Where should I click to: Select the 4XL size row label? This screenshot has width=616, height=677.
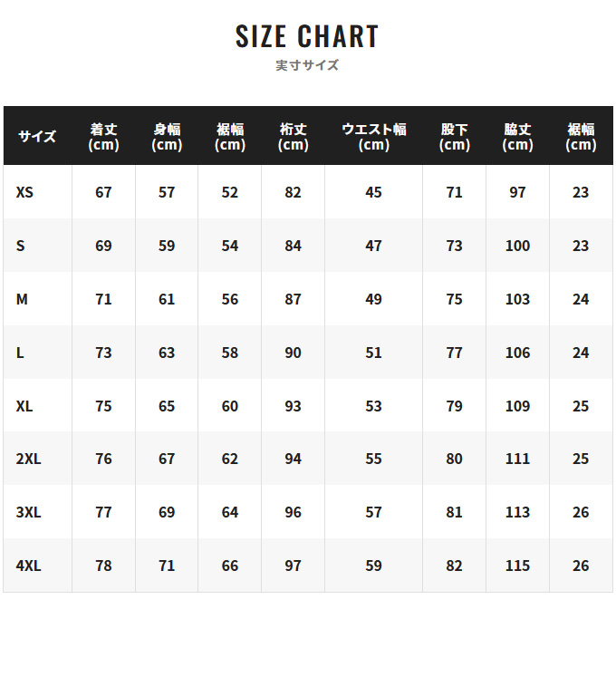click(x=29, y=566)
